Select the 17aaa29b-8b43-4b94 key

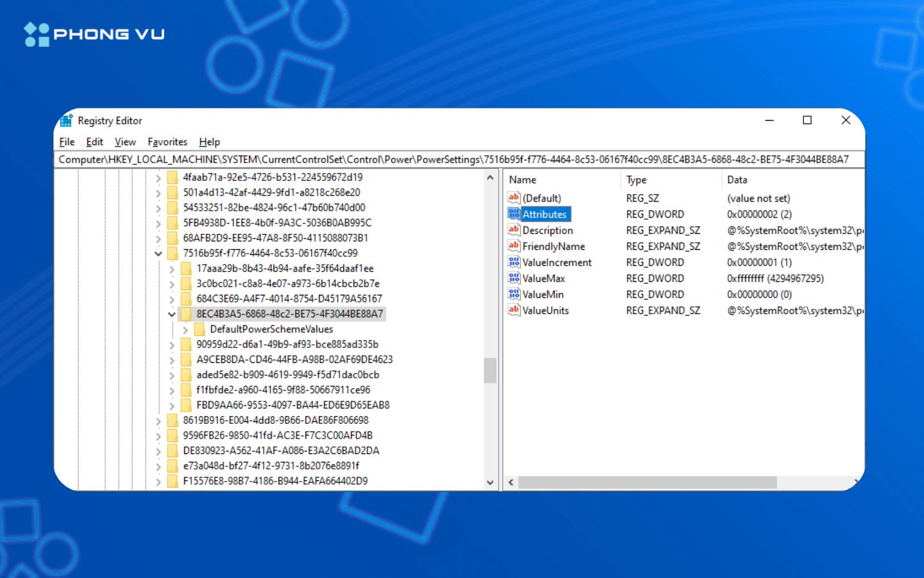point(284,268)
